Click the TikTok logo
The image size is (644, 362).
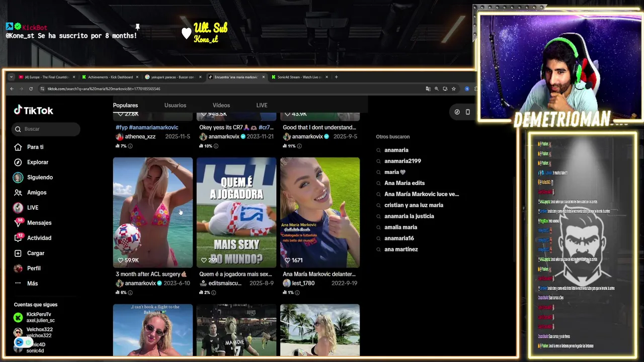[x=33, y=111]
